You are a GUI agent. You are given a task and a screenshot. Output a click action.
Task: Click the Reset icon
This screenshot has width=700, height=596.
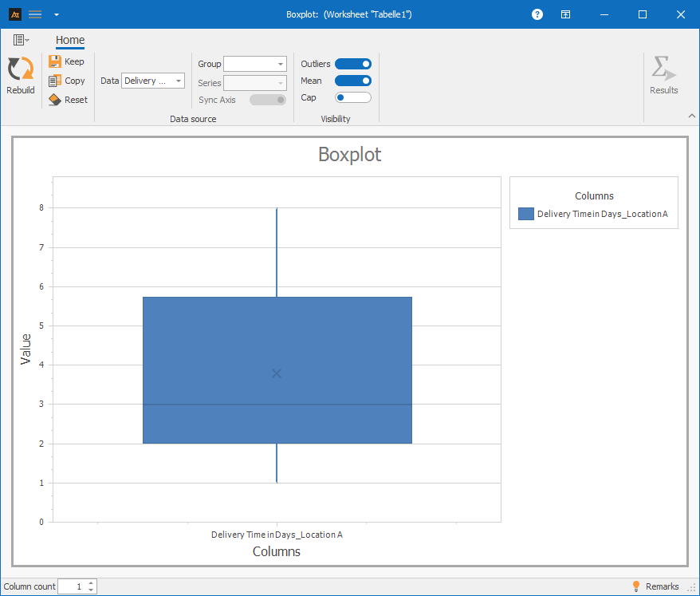click(x=55, y=100)
